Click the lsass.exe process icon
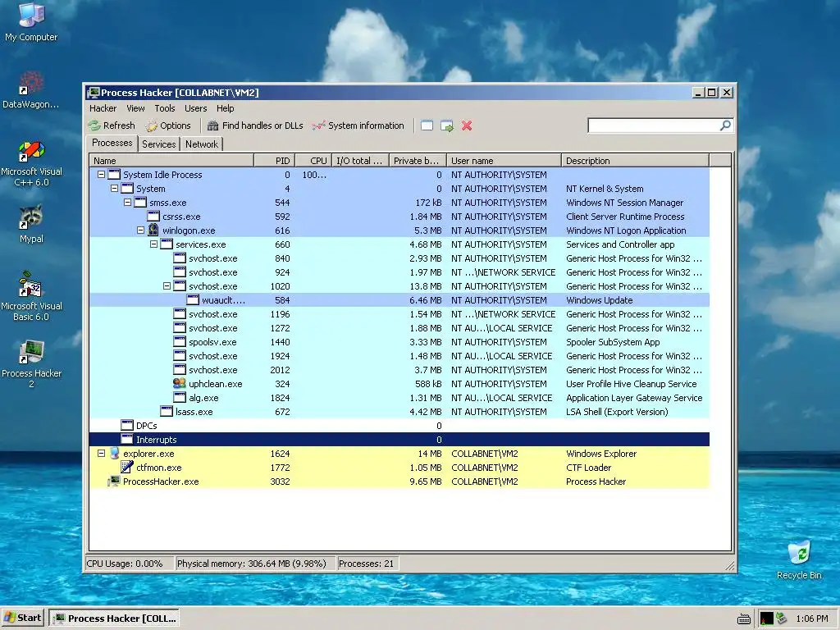 pyautogui.click(x=167, y=412)
